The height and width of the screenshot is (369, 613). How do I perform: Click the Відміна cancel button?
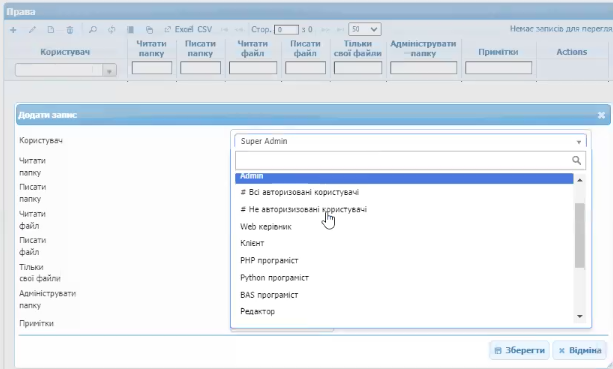pyautogui.click(x=580, y=350)
